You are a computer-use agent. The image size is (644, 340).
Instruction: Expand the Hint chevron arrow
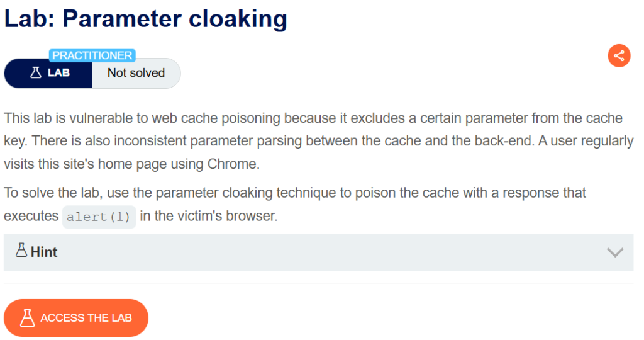614,252
